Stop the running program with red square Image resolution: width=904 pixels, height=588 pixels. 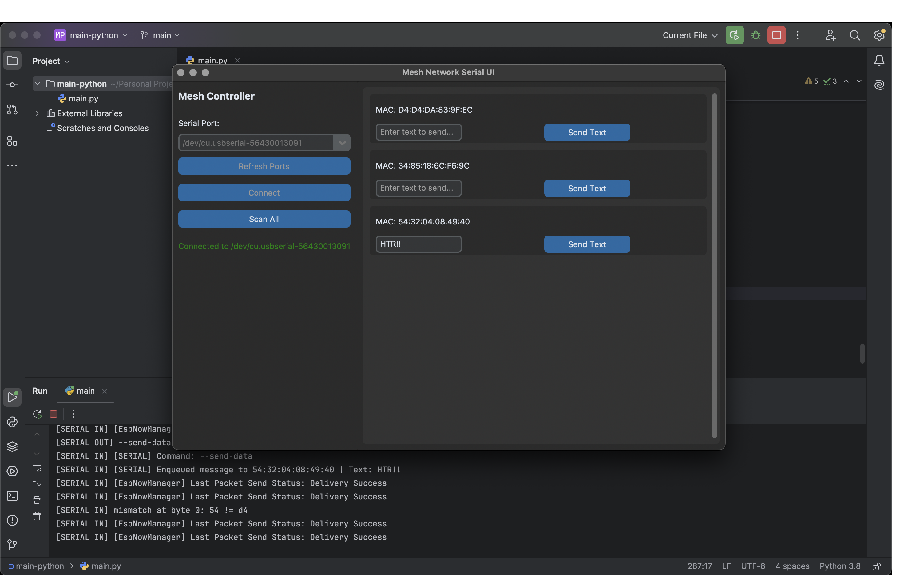coord(776,35)
